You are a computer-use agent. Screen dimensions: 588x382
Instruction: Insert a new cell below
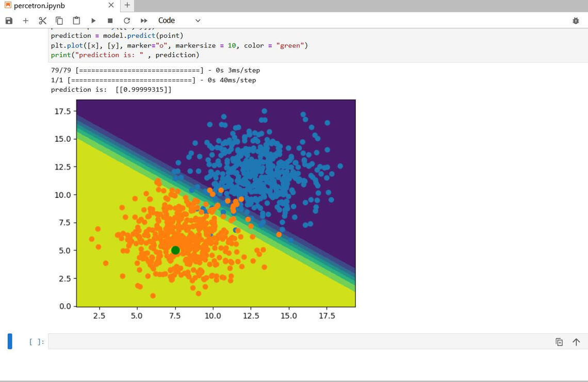click(x=25, y=20)
